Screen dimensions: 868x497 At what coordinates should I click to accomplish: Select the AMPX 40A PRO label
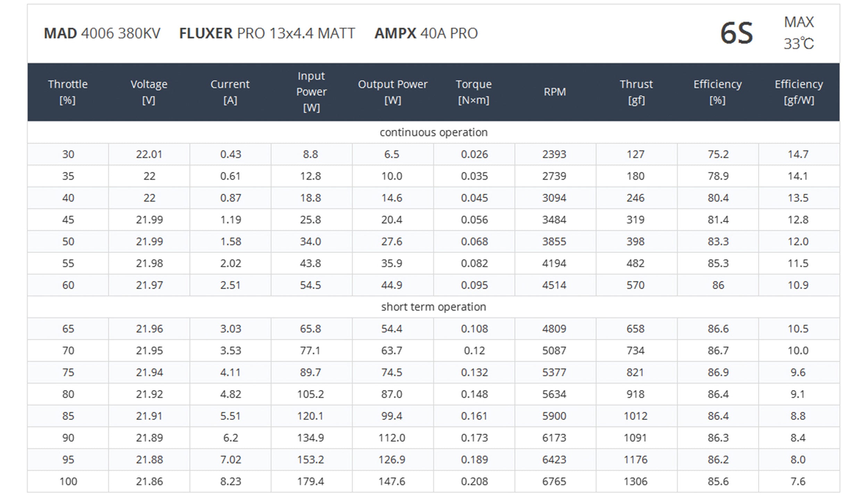(426, 33)
